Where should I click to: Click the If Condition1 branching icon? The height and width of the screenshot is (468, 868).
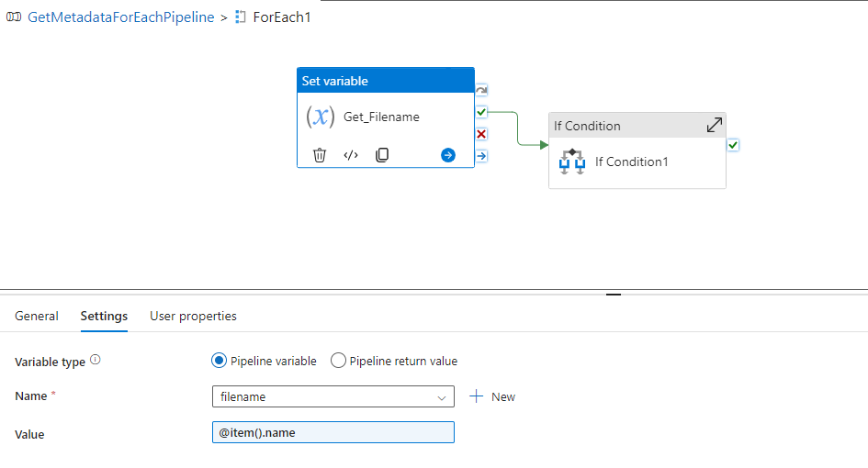click(572, 162)
